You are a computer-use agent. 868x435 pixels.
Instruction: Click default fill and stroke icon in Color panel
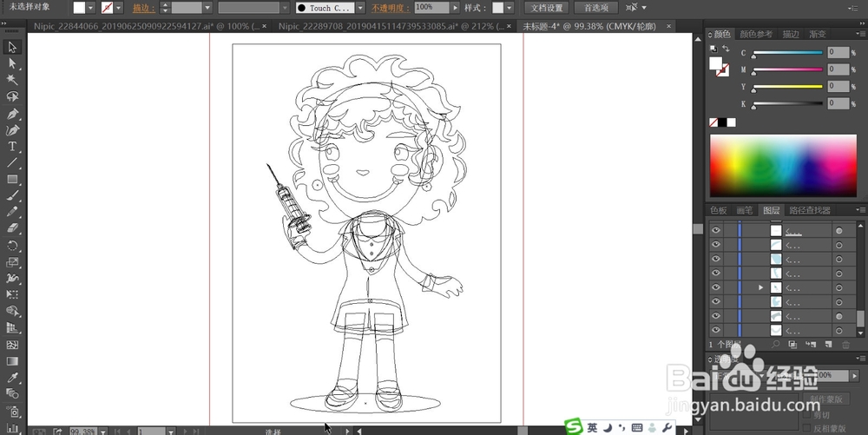pos(713,49)
